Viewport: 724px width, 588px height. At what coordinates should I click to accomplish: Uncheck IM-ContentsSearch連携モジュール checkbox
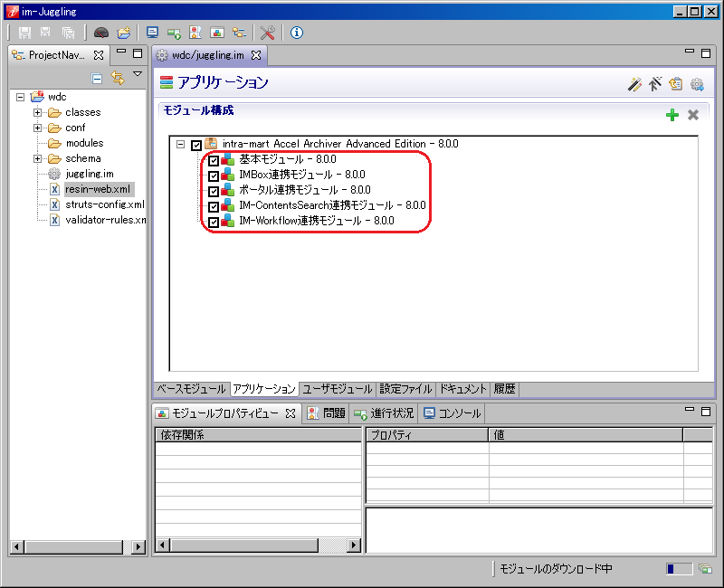pyautogui.click(x=214, y=207)
